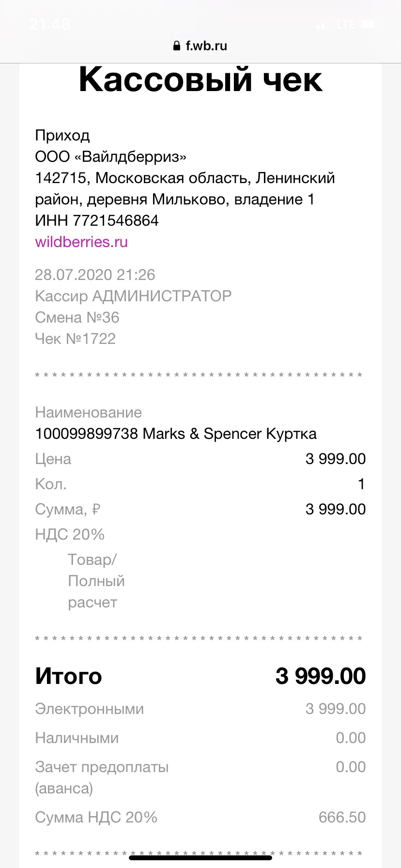Tap the home indicator bar at bottom

pyautogui.click(x=200, y=858)
